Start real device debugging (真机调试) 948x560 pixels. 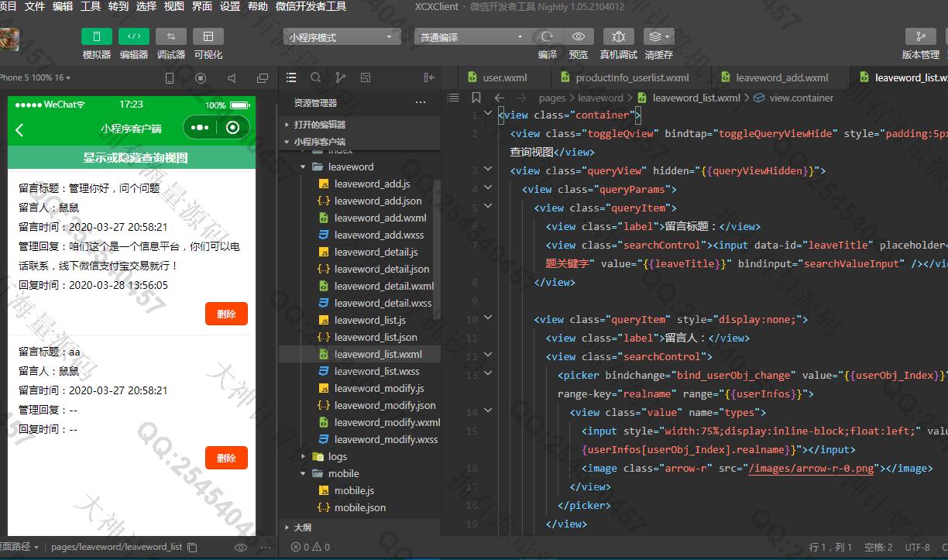618,36
